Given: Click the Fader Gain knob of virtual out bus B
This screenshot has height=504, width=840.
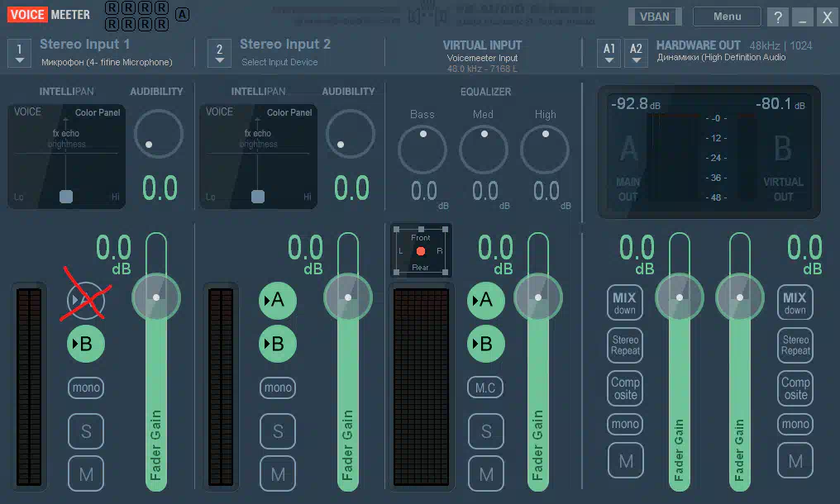Looking at the screenshot, I should coord(740,297).
